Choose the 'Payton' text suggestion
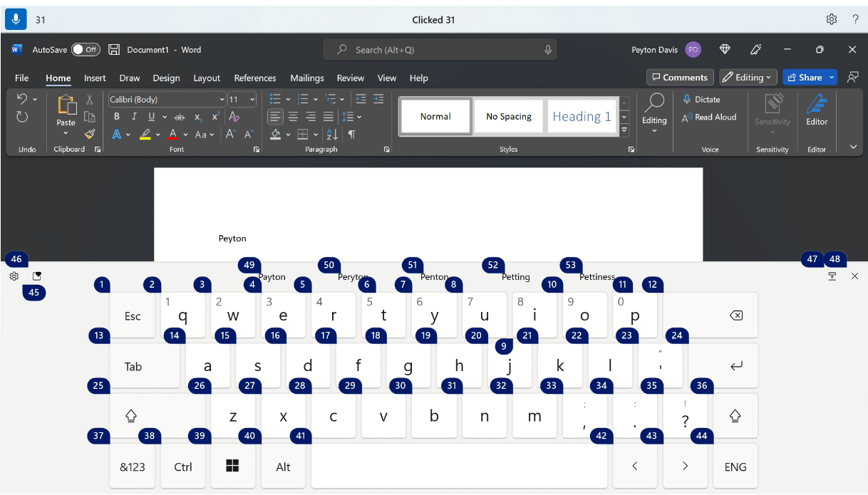 click(272, 277)
